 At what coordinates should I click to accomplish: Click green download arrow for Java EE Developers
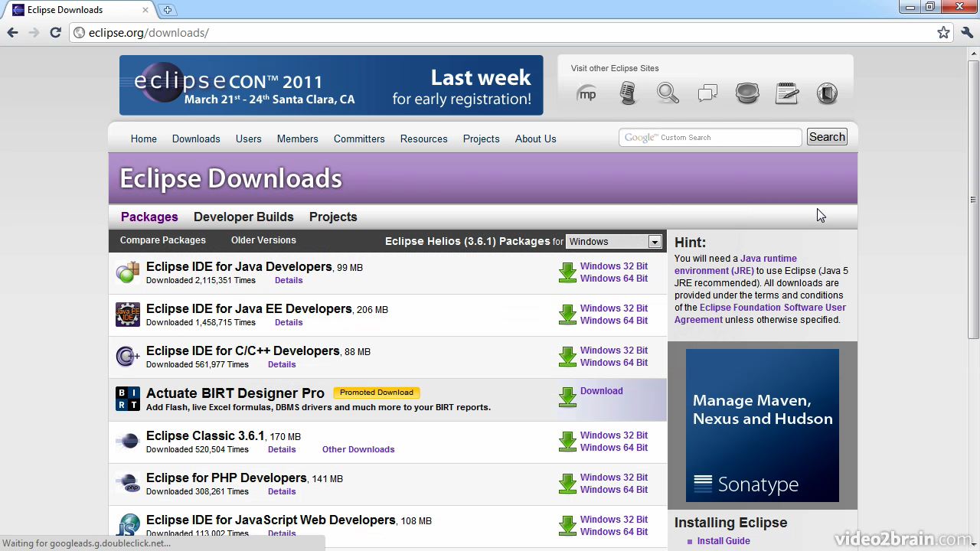[x=567, y=315]
